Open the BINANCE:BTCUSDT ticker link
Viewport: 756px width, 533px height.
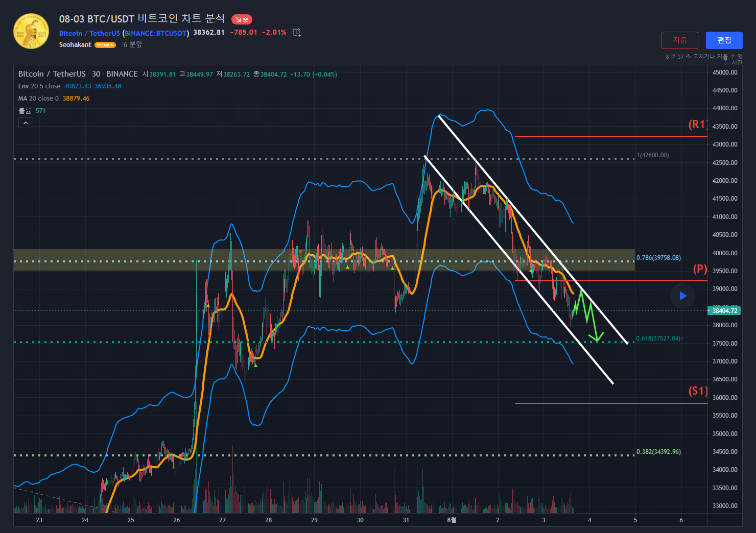pos(156,33)
